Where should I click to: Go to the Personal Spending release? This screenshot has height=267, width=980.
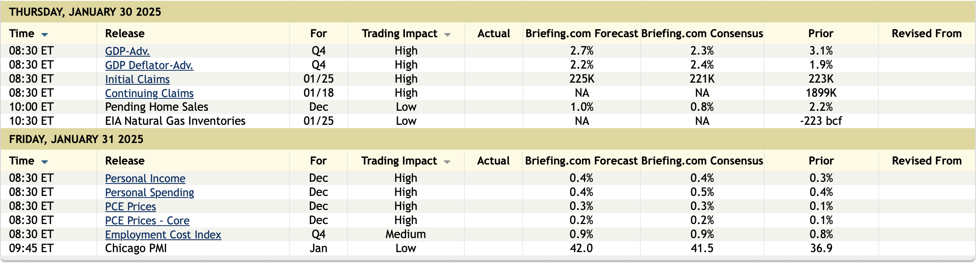[x=149, y=193]
